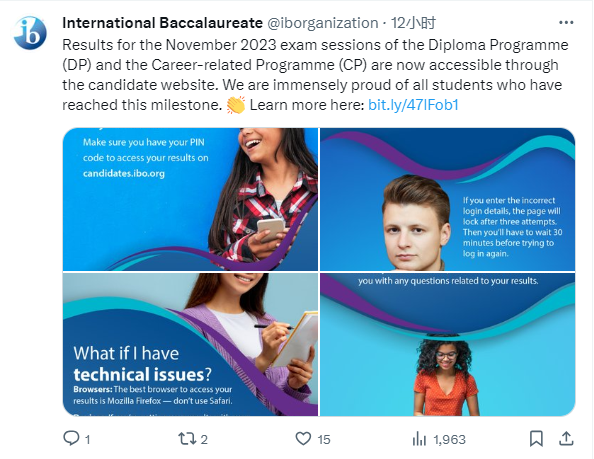The image size is (594, 459).
Task: Click the IB profile avatar logo
Action: click(30, 33)
